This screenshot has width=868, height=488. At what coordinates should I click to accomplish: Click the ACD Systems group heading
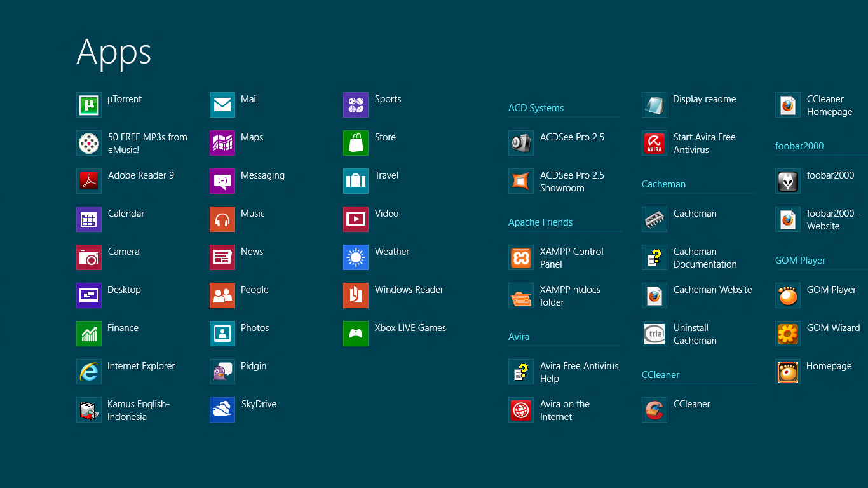tap(536, 108)
